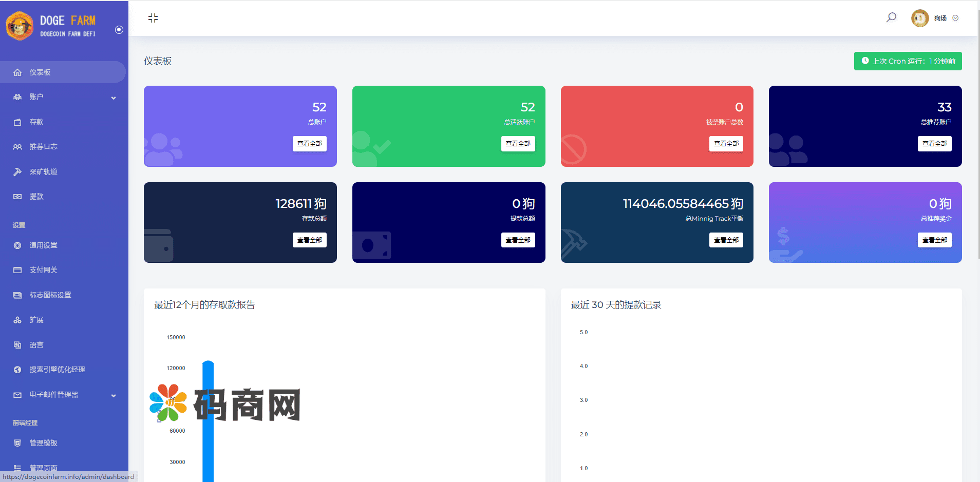This screenshot has width=980, height=482.
Task: Expand the 账户 submenu chevron
Action: [114, 98]
